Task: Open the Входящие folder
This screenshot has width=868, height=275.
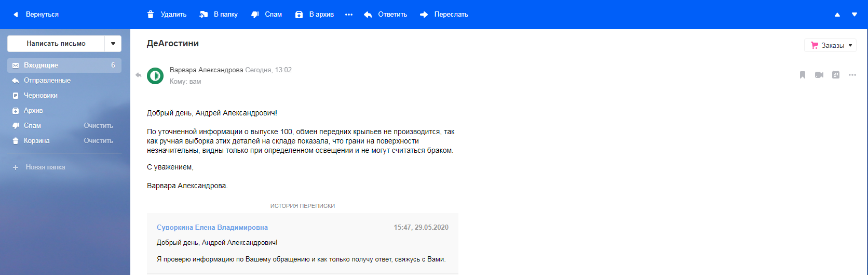Action: tap(41, 66)
